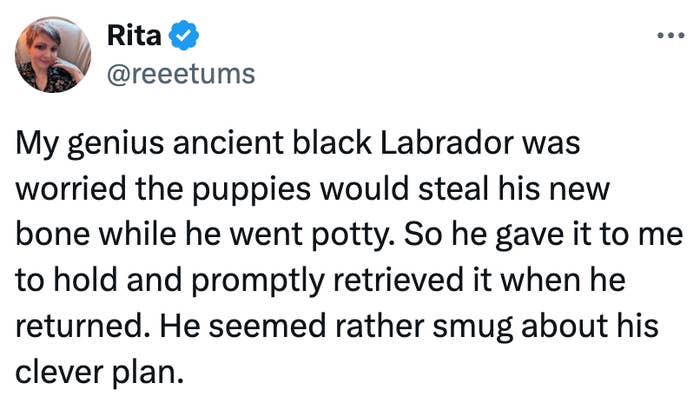The height and width of the screenshot is (403, 700).
Task: Click the display name Rita
Action: coord(134,37)
